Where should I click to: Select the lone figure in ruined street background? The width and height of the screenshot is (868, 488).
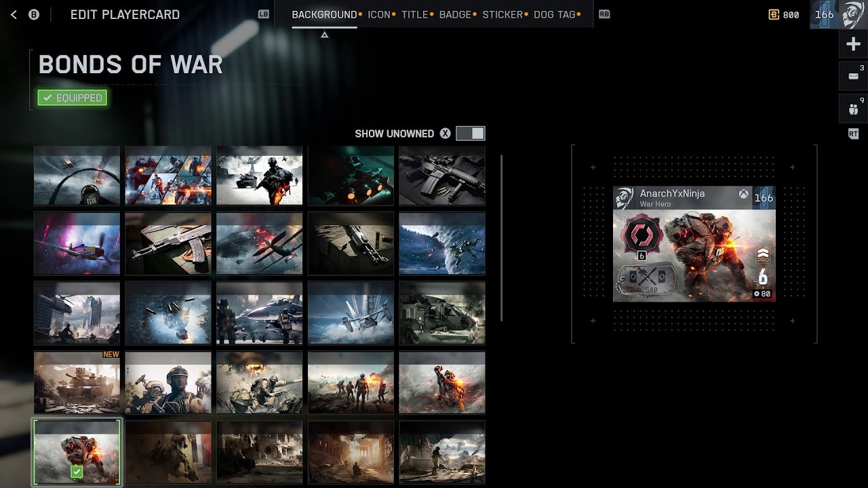(x=351, y=452)
